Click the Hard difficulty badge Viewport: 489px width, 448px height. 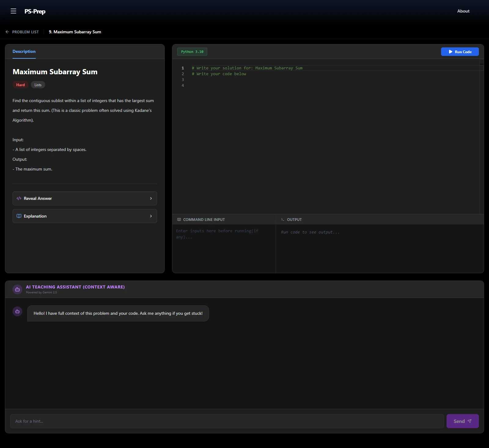coord(20,85)
